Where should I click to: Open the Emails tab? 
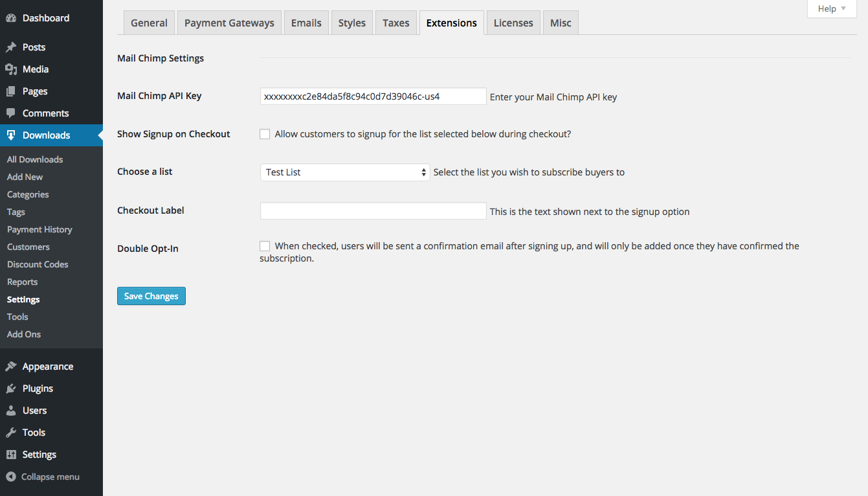[306, 23]
